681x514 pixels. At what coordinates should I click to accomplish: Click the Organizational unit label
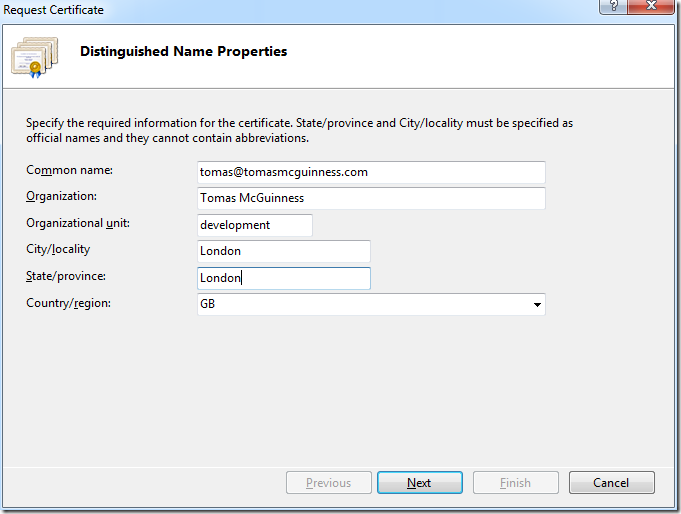pyautogui.click(x=78, y=223)
